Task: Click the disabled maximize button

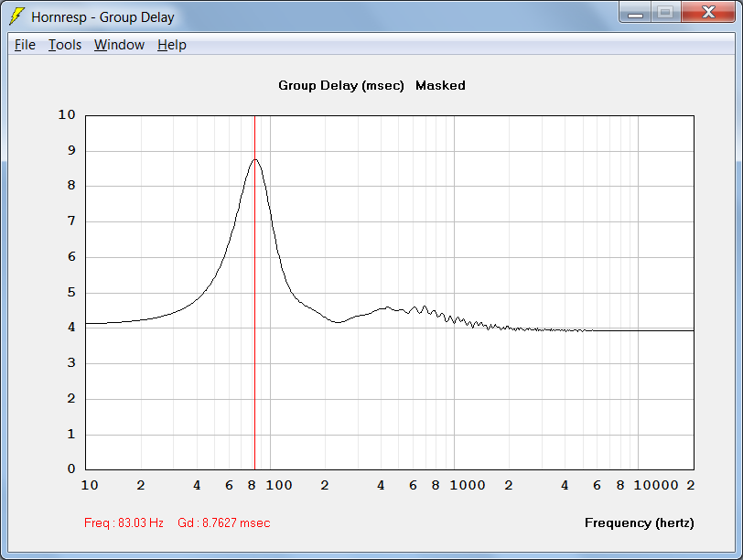Action: [x=665, y=13]
